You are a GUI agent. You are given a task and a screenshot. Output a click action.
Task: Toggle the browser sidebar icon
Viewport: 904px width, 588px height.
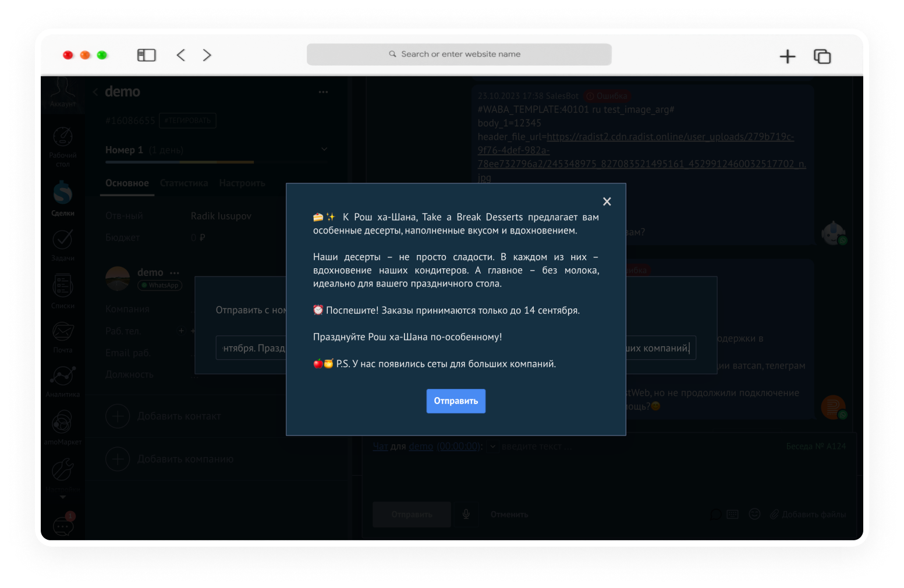[x=146, y=55]
